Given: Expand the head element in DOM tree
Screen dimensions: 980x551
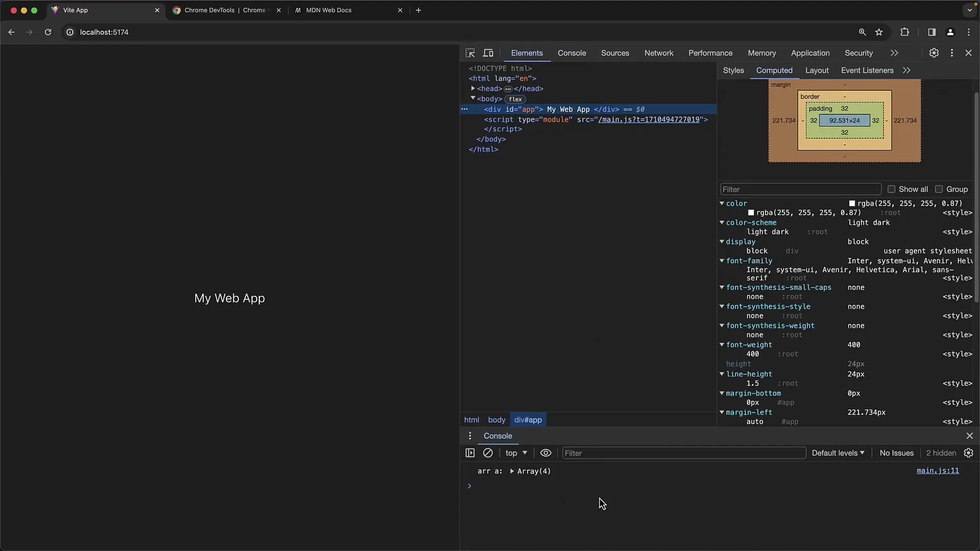Looking at the screenshot, I should pyautogui.click(x=473, y=88).
